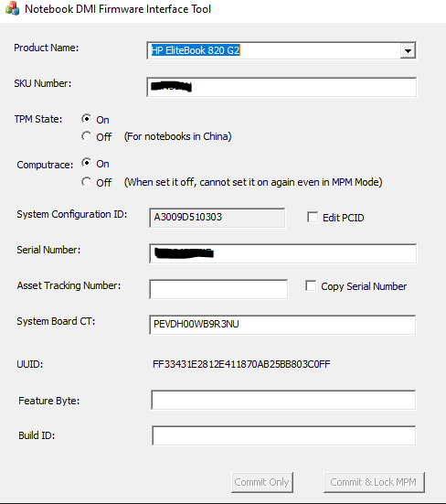Click the app icon in the title bar
446x504 pixels.
pos(12,8)
